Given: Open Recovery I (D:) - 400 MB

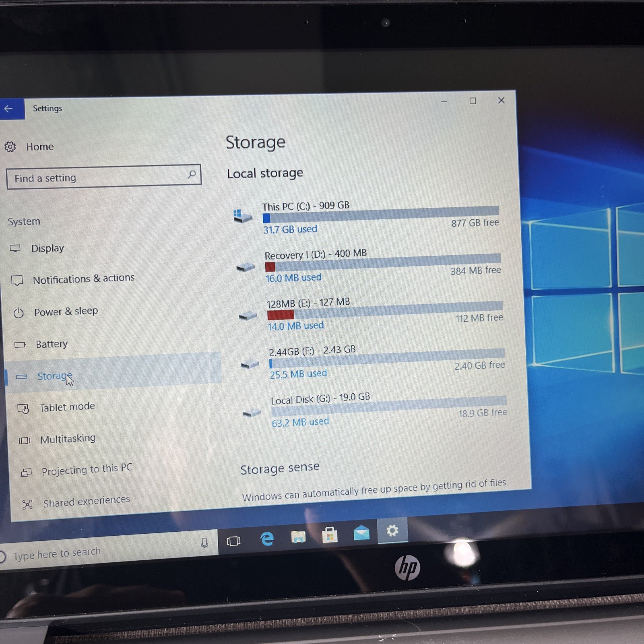Looking at the screenshot, I should 316,254.
